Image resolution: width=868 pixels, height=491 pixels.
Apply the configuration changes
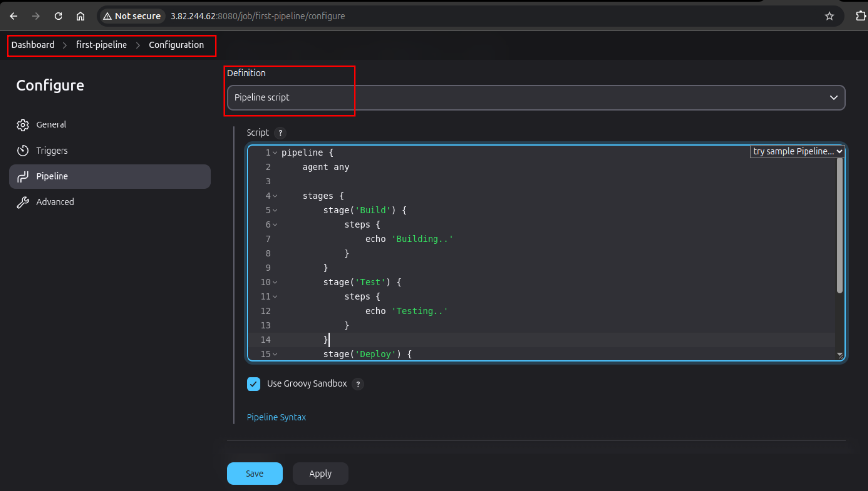tap(320, 474)
